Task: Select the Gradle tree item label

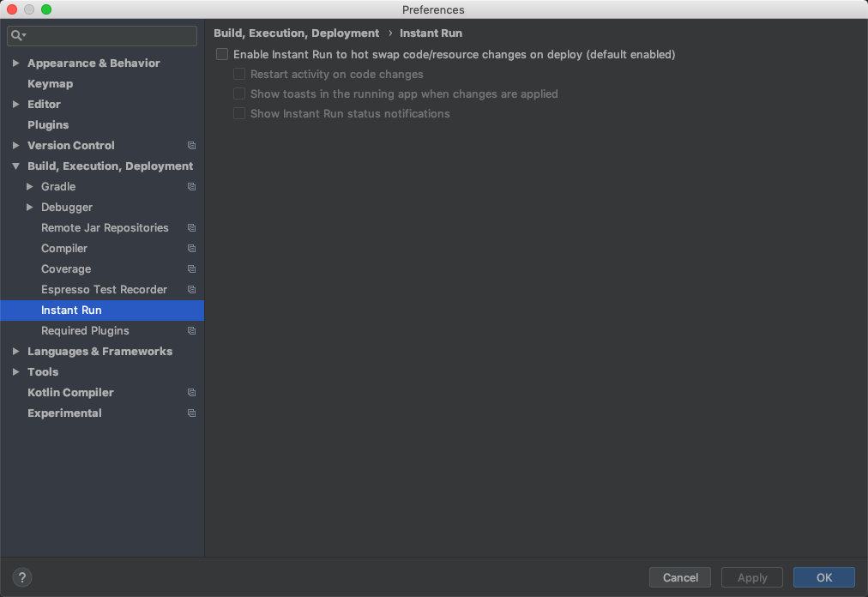Action: [x=58, y=187]
